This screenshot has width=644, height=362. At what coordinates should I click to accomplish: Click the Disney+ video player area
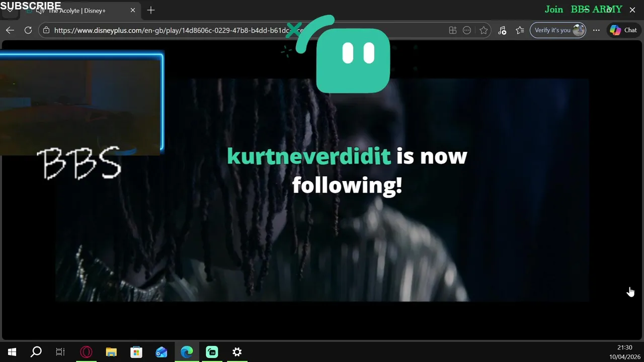coord(322,190)
